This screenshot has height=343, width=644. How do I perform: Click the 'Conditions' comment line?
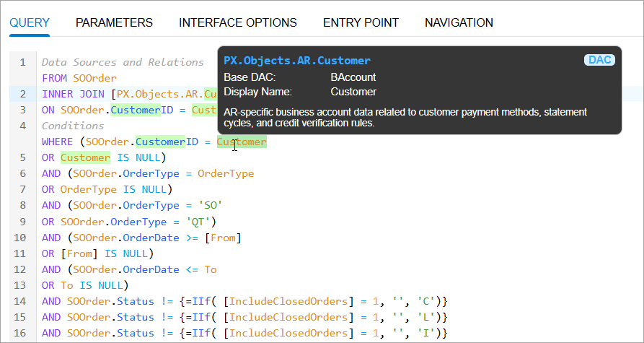pos(73,126)
